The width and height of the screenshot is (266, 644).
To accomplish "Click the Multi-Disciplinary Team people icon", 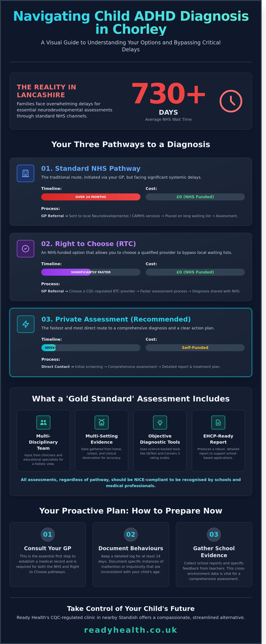I will pos(43,422).
